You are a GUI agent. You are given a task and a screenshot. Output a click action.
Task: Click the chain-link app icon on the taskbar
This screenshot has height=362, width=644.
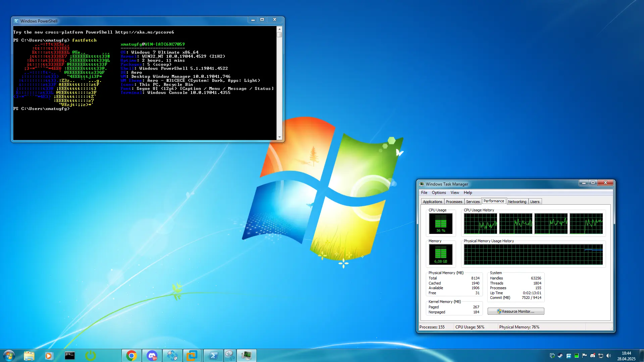pyautogui.click(x=172, y=356)
